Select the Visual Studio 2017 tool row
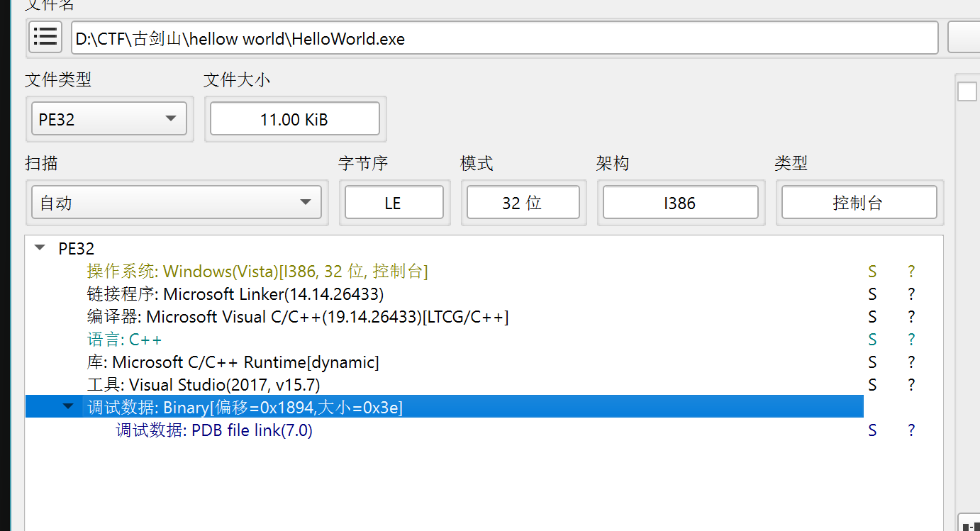 (x=203, y=385)
